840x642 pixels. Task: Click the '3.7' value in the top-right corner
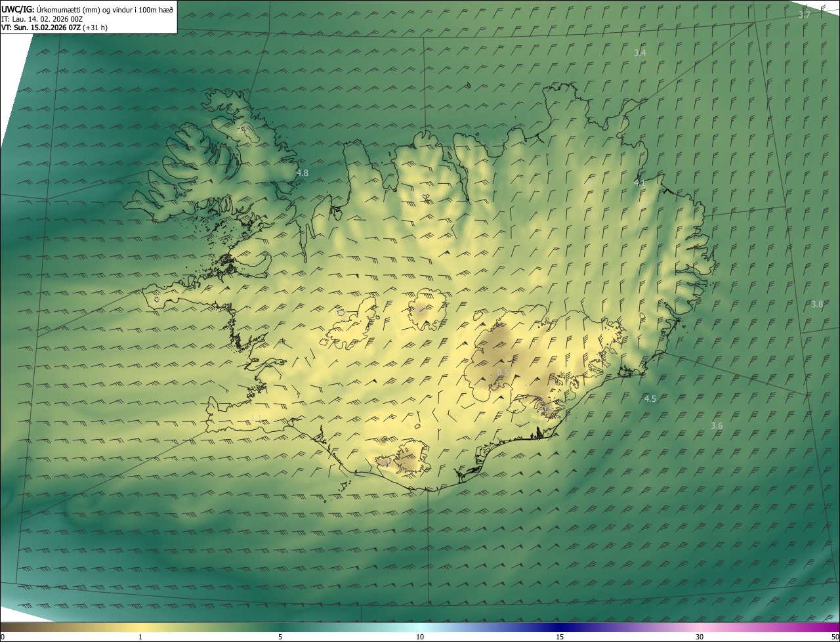pos(804,14)
